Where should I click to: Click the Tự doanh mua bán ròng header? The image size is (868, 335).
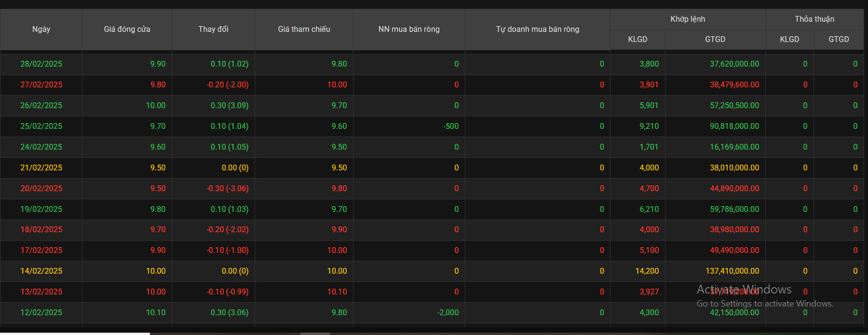[x=537, y=29]
